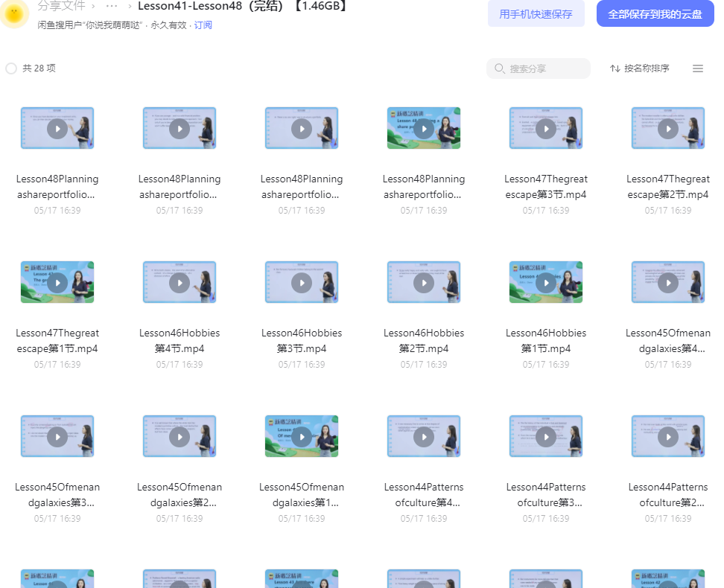The image size is (724, 588).
Task: Click the yellow user avatar icon
Action: pyautogui.click(x=14, y=13)
